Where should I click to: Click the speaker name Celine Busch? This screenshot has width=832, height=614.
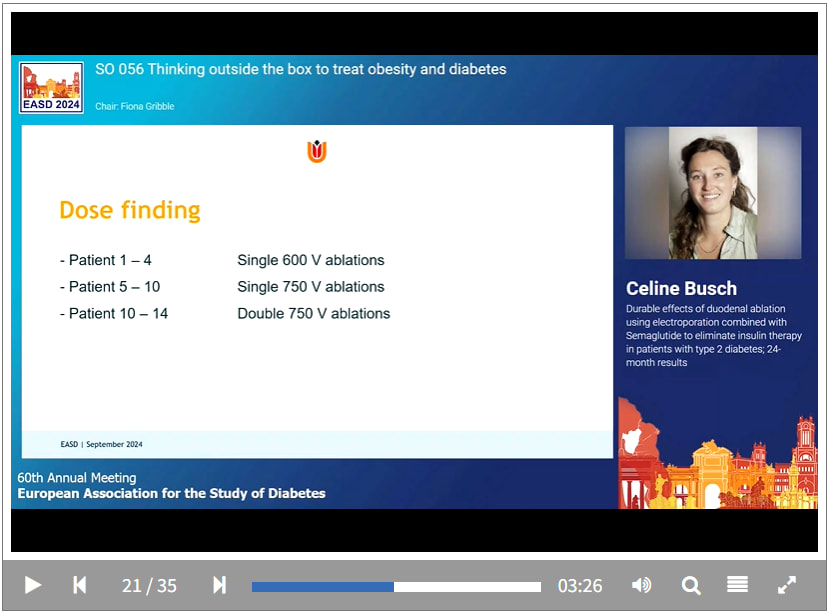[681, 289]
